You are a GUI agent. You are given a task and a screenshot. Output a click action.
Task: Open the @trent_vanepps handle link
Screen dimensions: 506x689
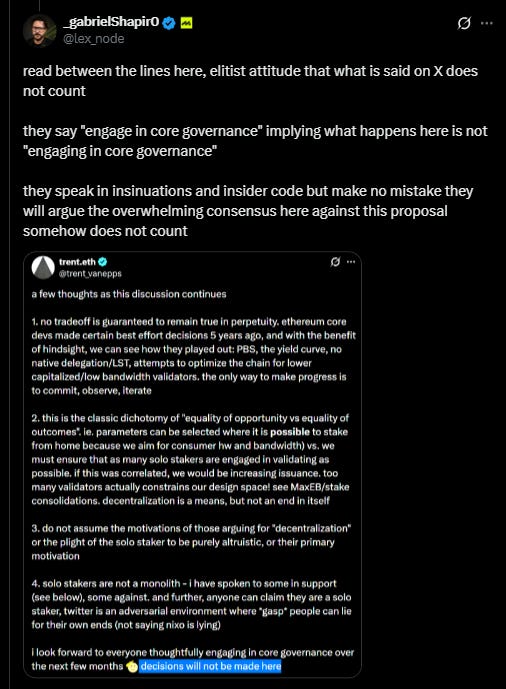(x=90, y=273)
